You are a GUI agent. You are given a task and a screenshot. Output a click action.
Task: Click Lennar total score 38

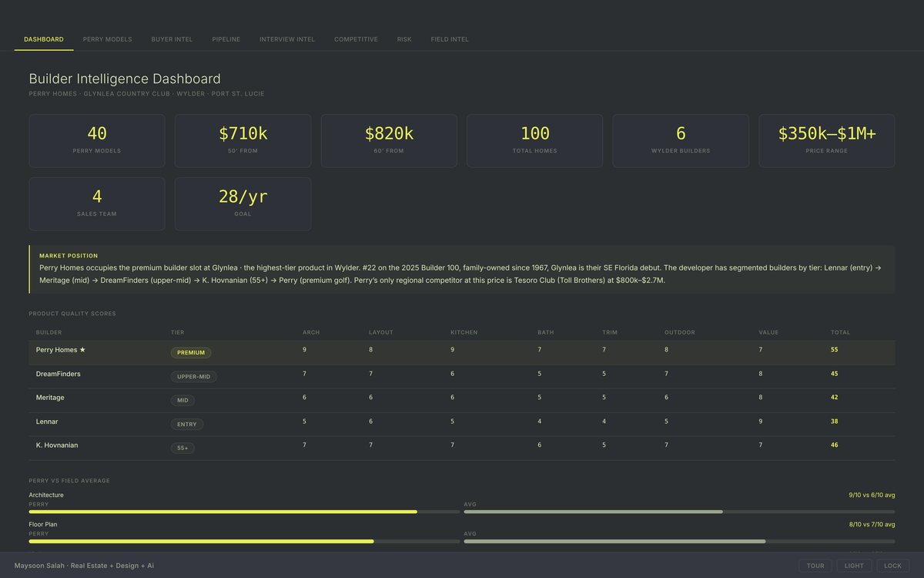(x=835, y=422)
